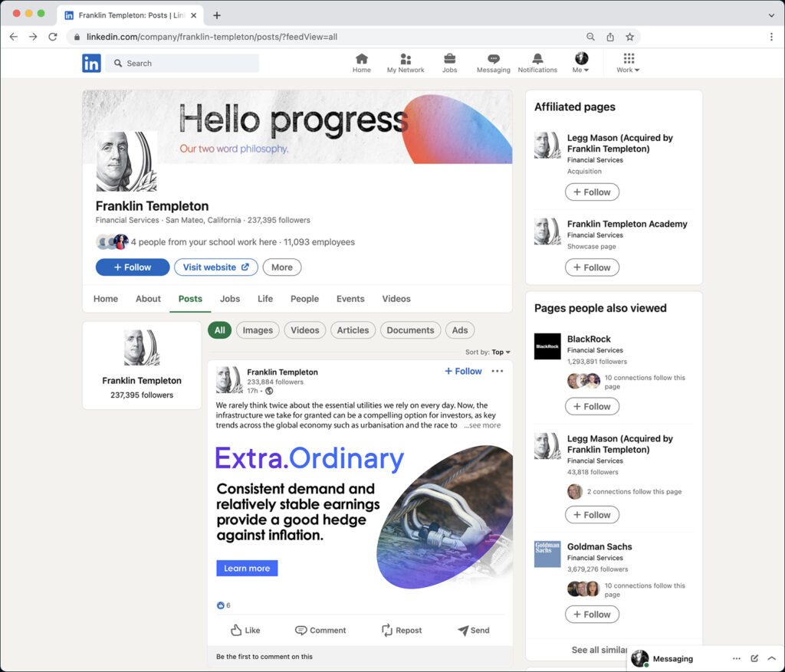Viewport: 785px width, 672px height.
Task: Close the Franklin Templeton tab
Action: (x=194, y=15)
